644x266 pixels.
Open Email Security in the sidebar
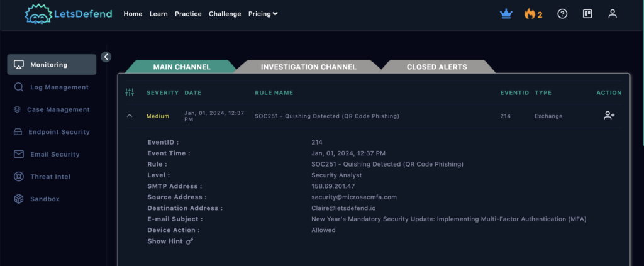55,154
